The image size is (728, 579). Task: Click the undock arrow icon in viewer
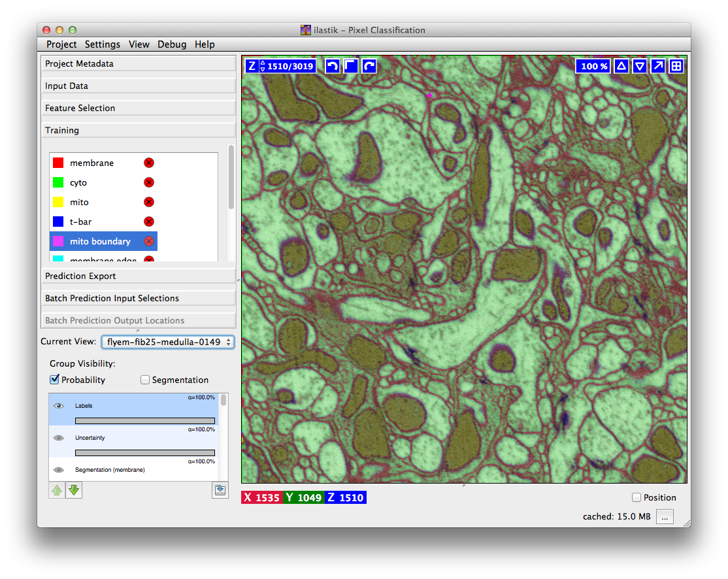tap(658, 66)
